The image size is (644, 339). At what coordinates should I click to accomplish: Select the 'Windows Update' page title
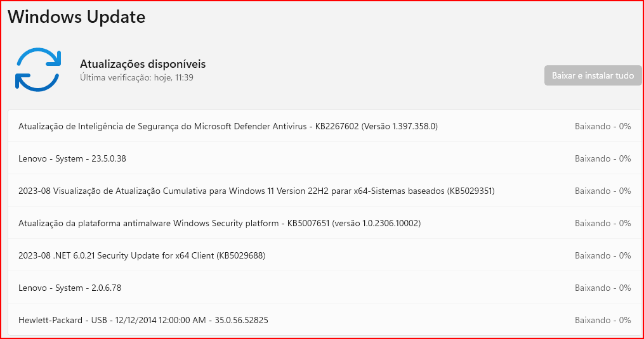point(76,17)
